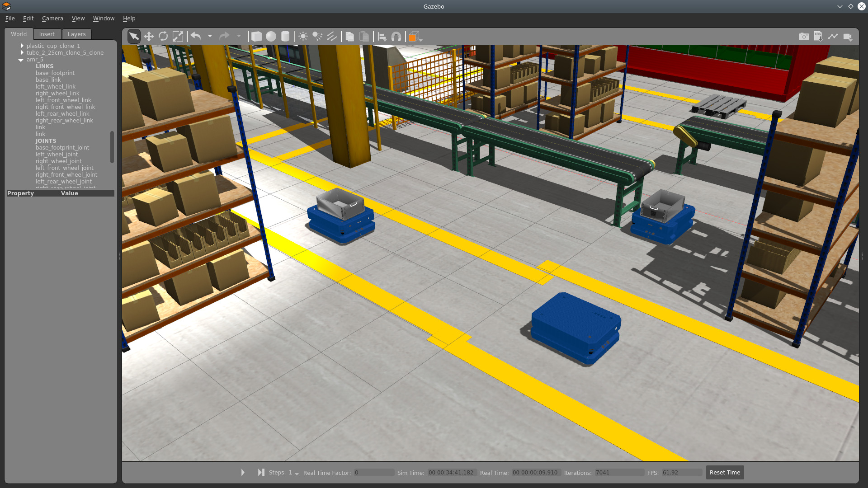This screenshot has width=868, height=488.
Task: Click the Reset Time button
Action: (725, 473)
